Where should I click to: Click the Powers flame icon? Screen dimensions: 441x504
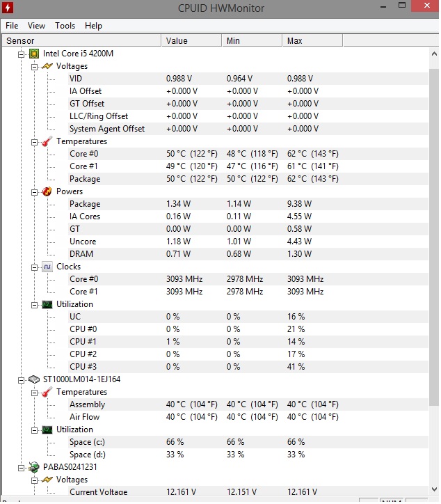pyautogui.click(x=47, y=191)
